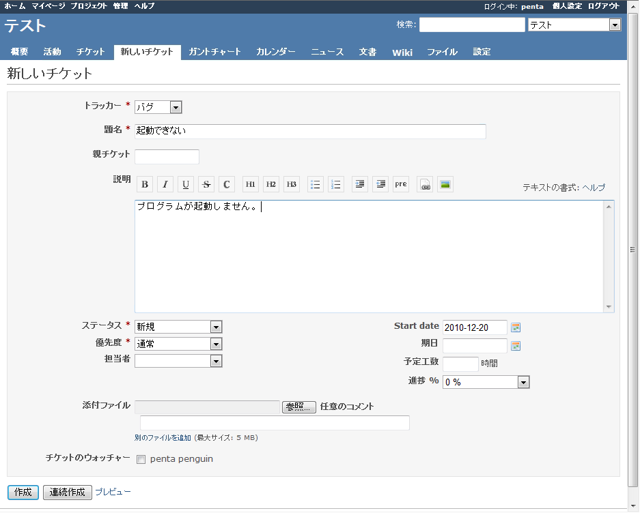
Task: Click into the 予定工数 estimated hours field
Action: pyautogui.click(x=460, y=364)
